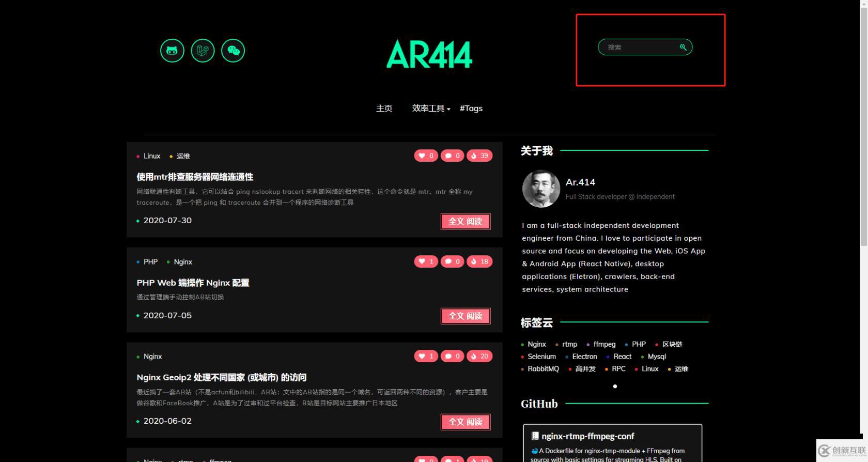Open post title PHP Web 端操作 Nginx 配置
Image resolution: width=868 pixels, height=462 pixels.
(193, 283)
